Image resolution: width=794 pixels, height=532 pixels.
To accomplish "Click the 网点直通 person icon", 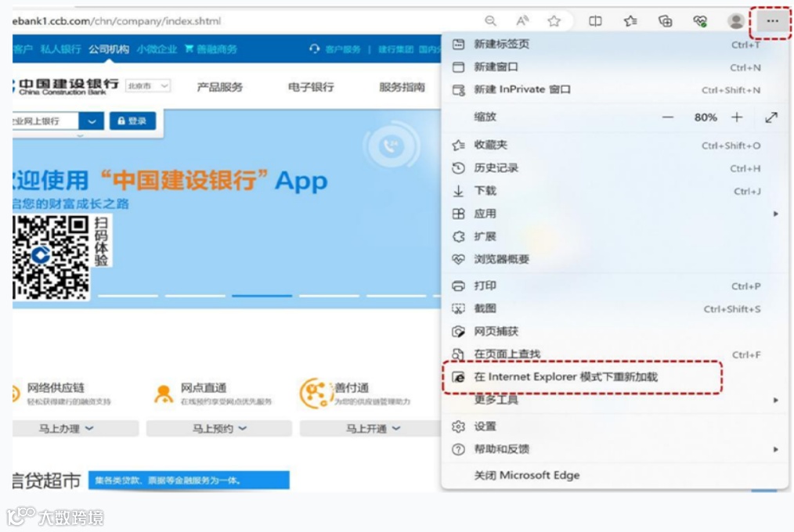I will 164,394.
